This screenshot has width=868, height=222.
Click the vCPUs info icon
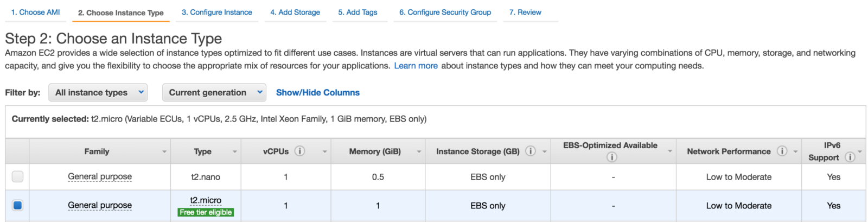(299, 151)
